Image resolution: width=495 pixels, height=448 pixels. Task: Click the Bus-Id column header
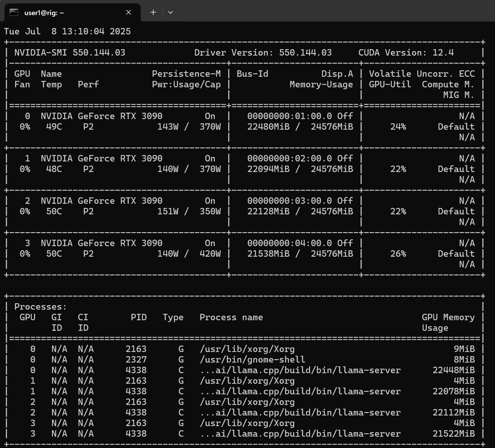pos(253,74)
